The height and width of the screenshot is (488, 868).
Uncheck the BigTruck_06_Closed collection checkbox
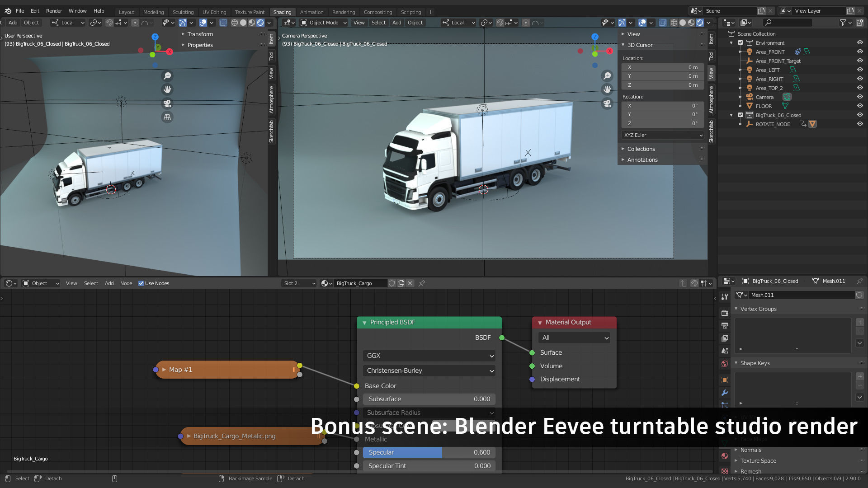pos(741,115)
